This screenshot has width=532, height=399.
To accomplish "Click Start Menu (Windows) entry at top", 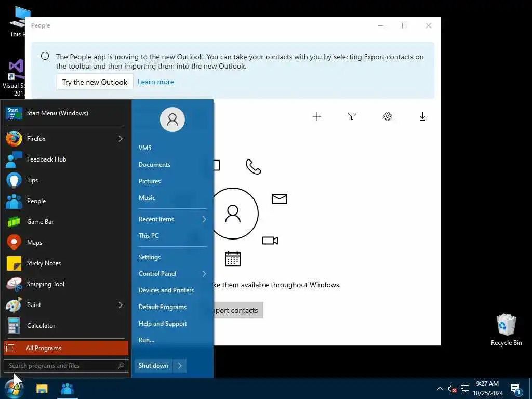I will coord(66,113).
